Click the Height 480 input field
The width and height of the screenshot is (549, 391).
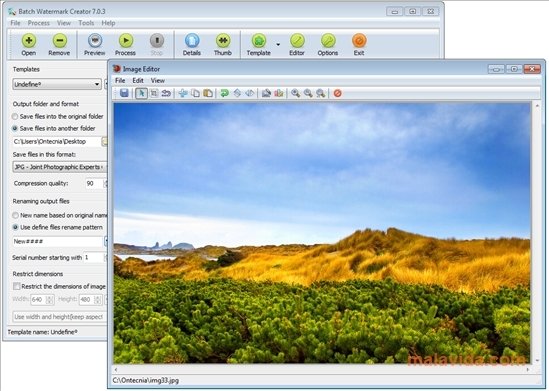pos(87,300)
